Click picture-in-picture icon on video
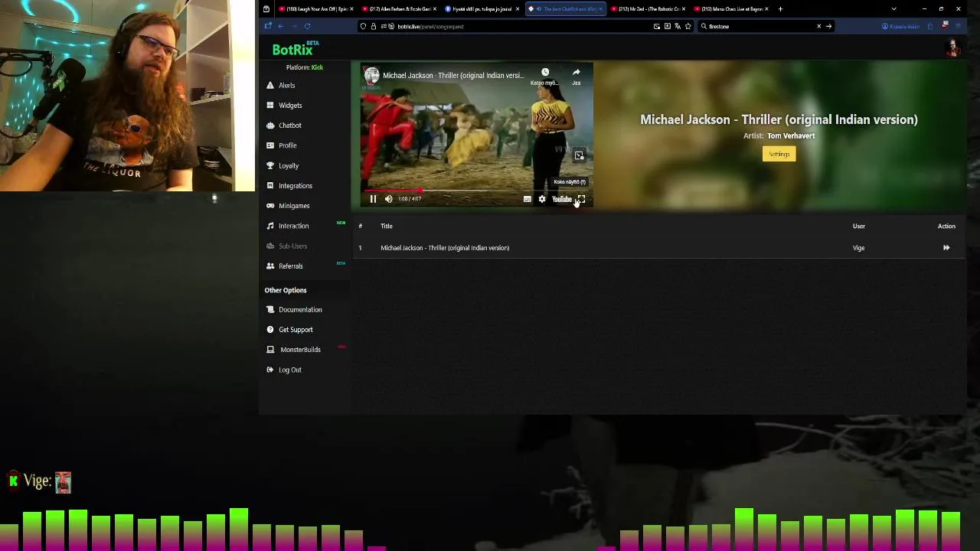The image size is (980, 551). (x=579, y=155)
